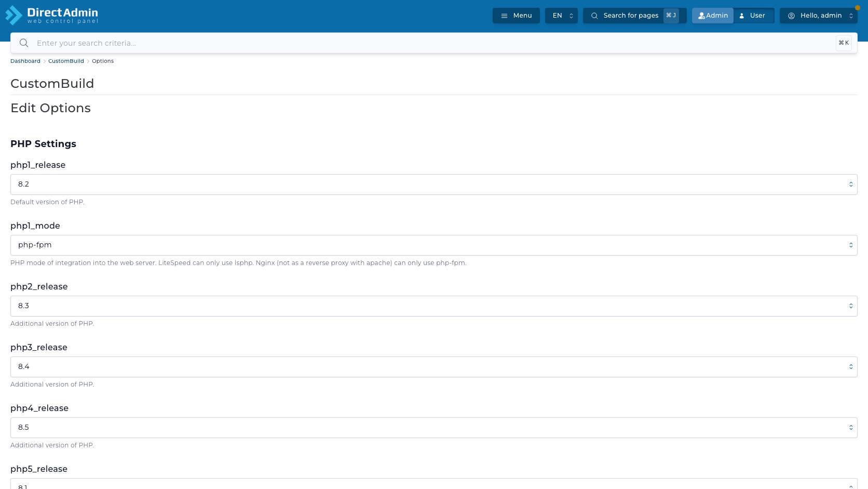Click the CustomBuild page title

[52, 84]
